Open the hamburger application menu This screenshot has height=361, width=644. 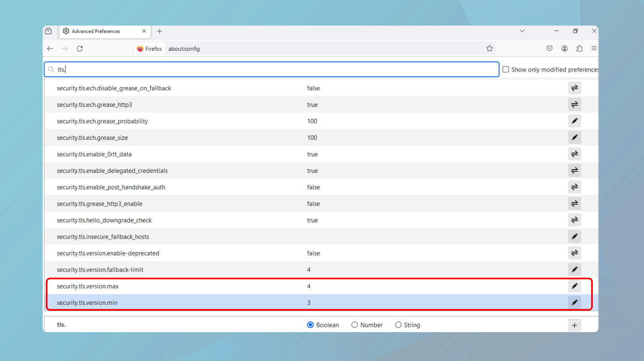tap(594, 49)
